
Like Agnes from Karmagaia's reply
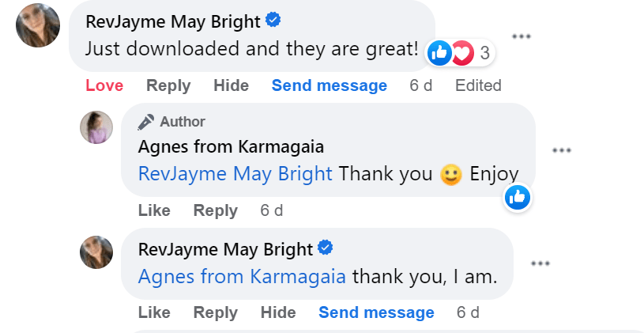tap(154, 210)
